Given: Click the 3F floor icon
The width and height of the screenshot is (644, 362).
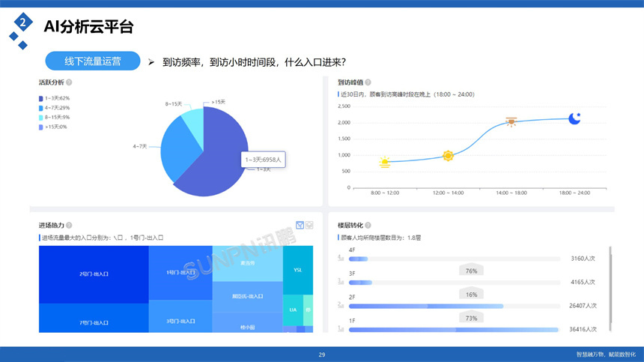Looking at the screenshot, I should (x=341, y=282).
